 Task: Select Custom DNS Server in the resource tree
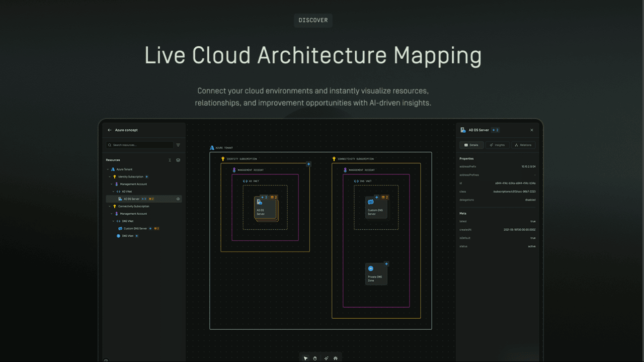pos(135,229)
